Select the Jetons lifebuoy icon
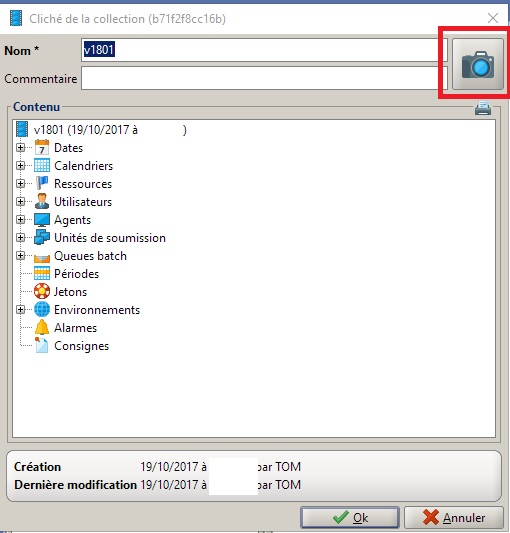The image size is (510, 533). pyautogui.click(x=42, y=292)
